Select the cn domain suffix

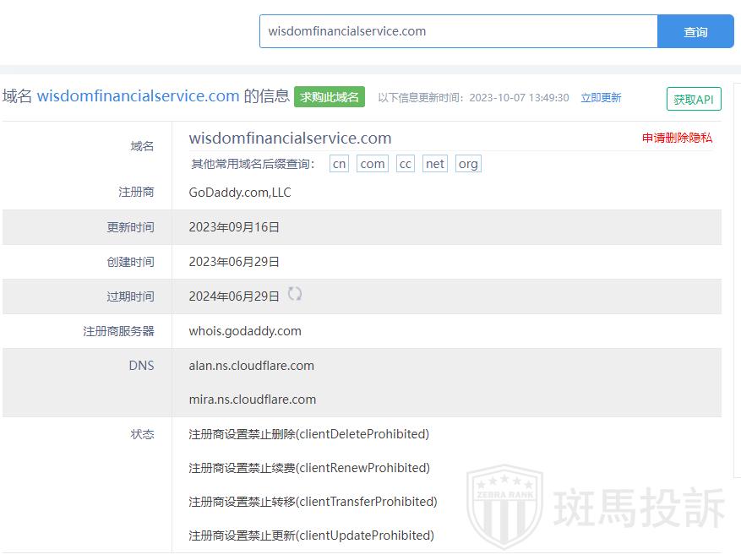tap(339, 164)
